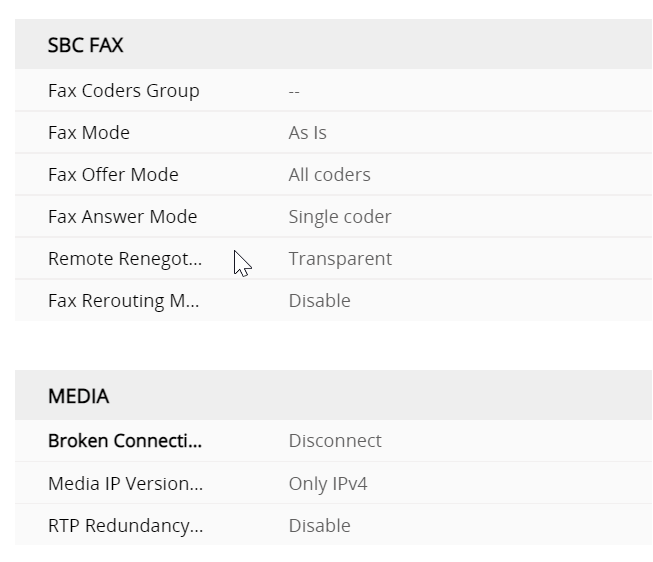Open the 'Only IPv4' media version value
The height and width of the screenshot is (562, 653).
pos(327,484)
